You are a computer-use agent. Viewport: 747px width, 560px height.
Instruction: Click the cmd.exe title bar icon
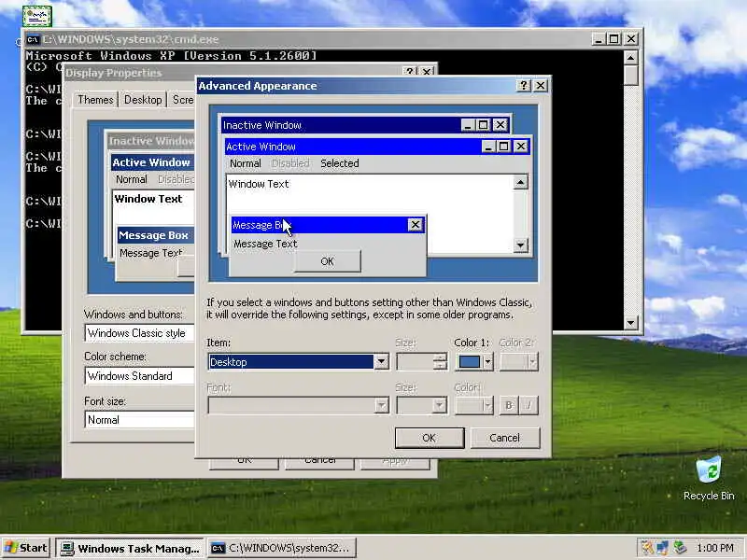33,39
